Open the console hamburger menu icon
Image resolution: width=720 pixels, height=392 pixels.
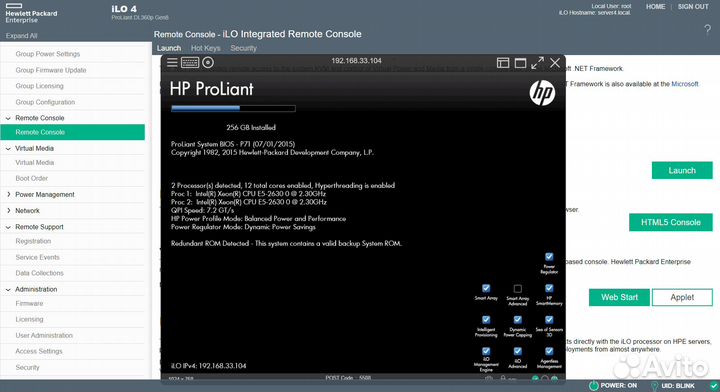pyautogui.click(x=172, y=62)
